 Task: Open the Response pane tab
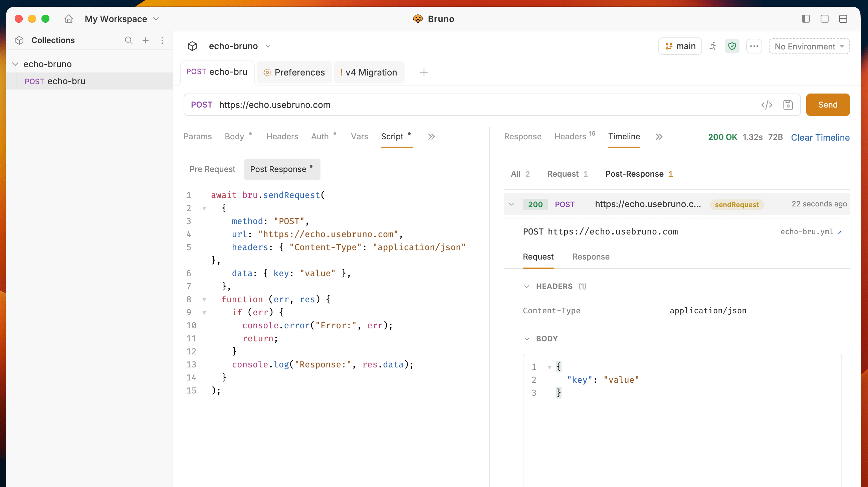coord(522,137)
